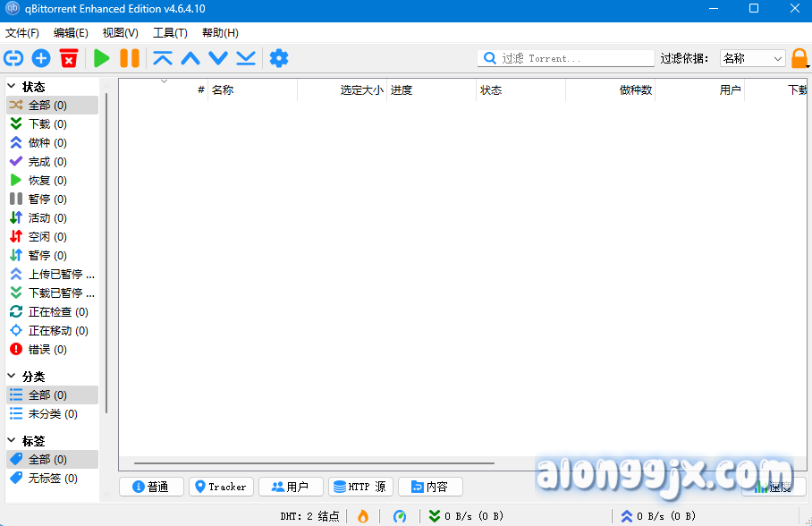The height and width of the screenshot is (526, 812).
Task: Open the 工具(T) menu
Action: click(170, 33)
